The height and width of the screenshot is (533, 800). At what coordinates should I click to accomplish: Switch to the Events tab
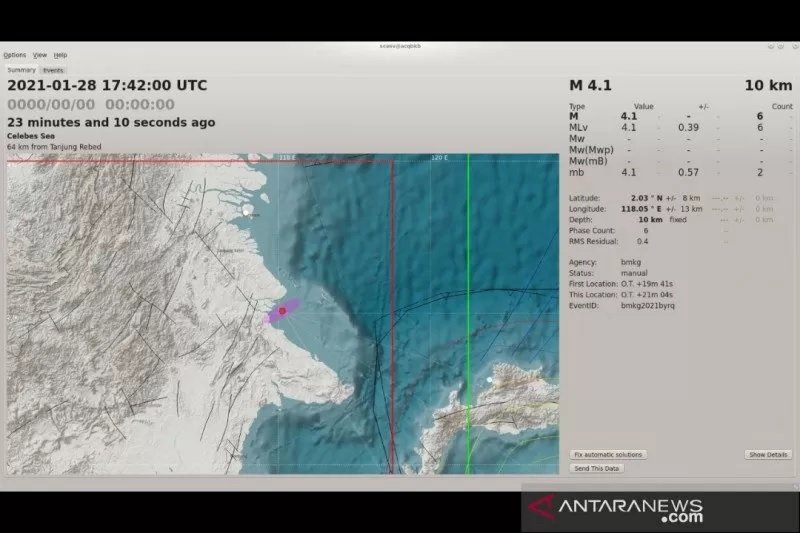(x=53, y=70)
